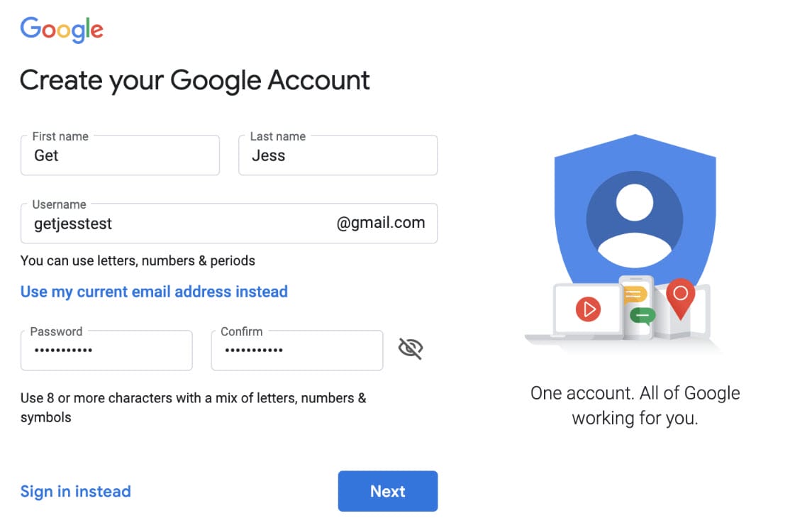Click the @gmail.com suffix text
The width and height of the screenshot is (812, 518).
click(x=381, y=224)
